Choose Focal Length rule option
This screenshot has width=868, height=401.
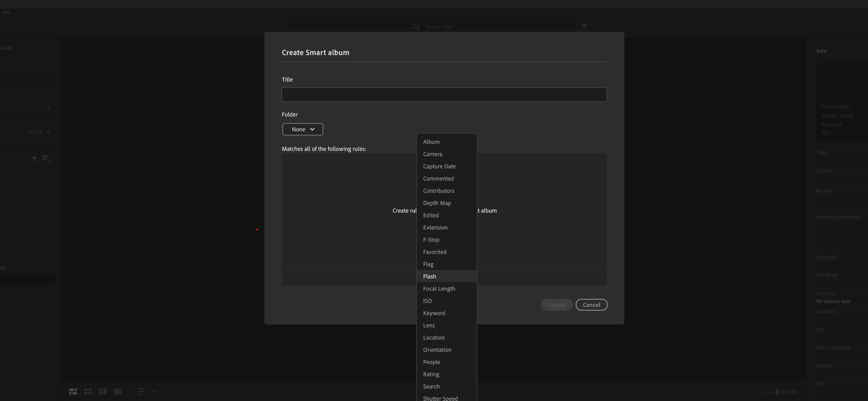[x=439, y=289]
